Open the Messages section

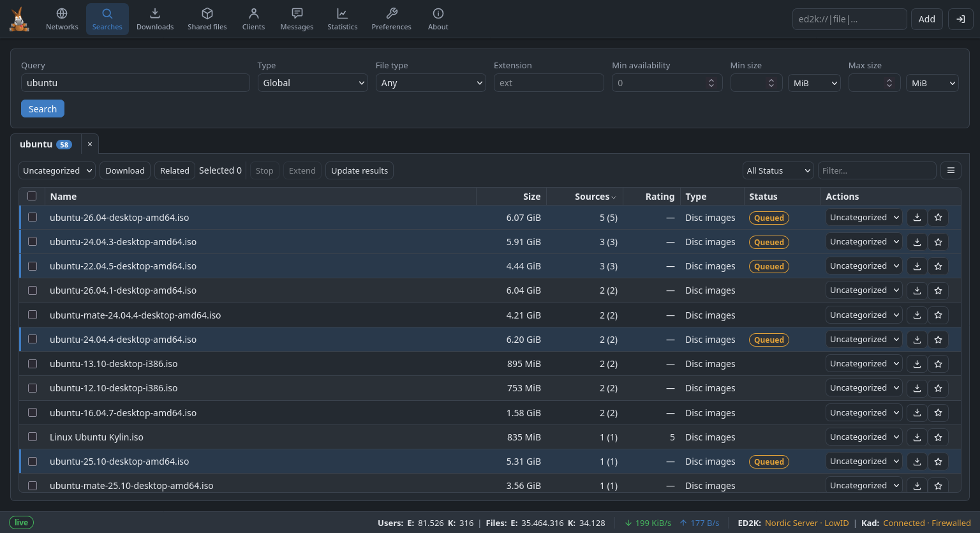pos(297,19)
